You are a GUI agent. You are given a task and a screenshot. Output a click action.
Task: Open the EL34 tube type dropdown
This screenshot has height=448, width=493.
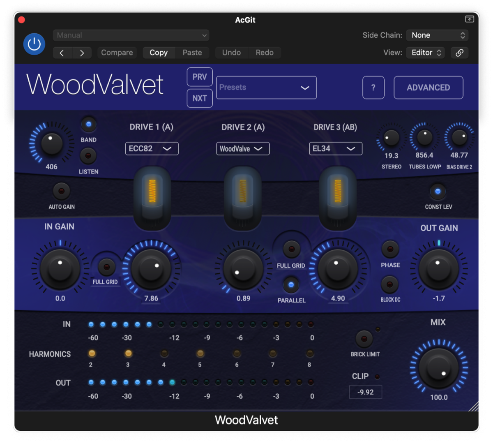336,148
